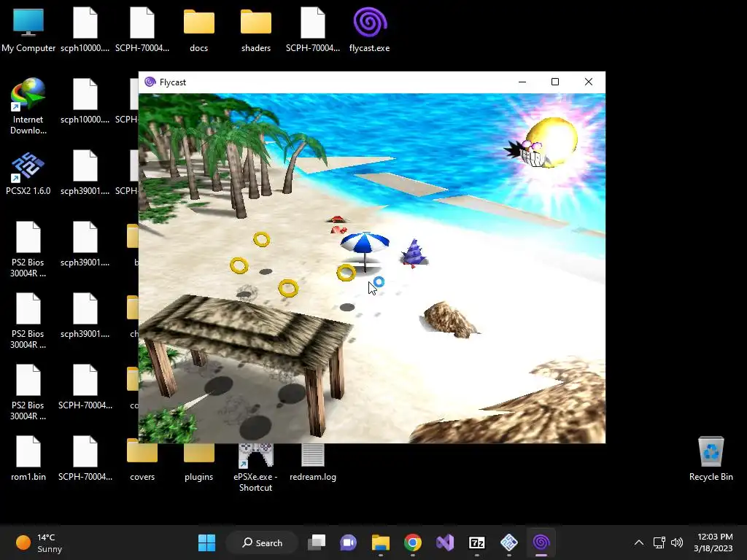Select the PCSX2 1.6.0 shortcut icon
Screen dimensions: 747x560
pyautogui.click(x=28, y=174)
